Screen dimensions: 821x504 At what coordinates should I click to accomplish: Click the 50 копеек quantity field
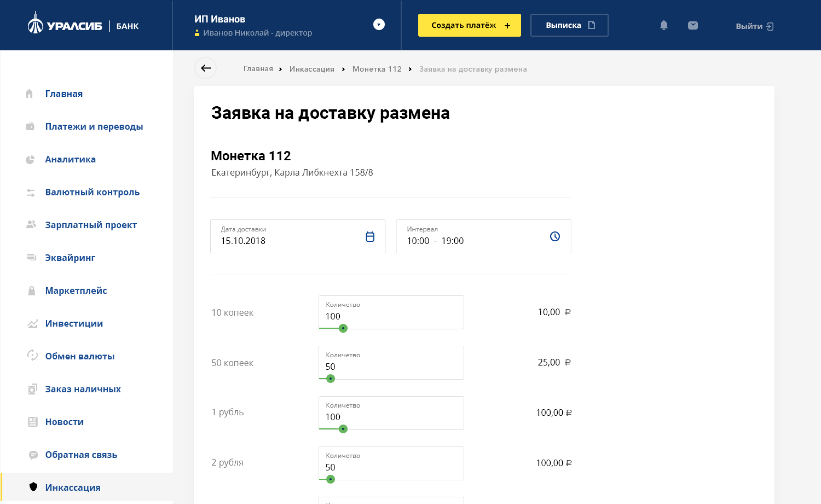[x=391, y=362]
